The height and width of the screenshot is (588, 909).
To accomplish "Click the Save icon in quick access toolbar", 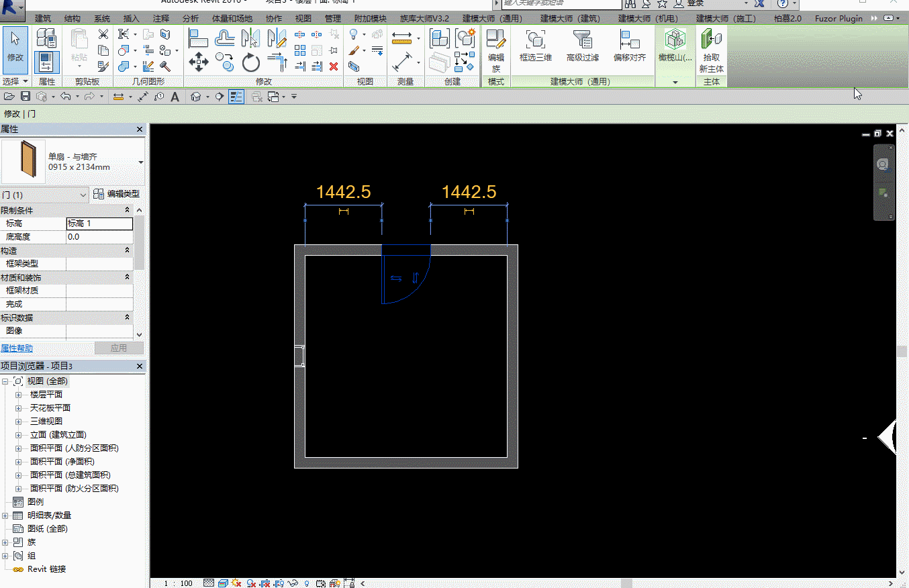I will (x=26, y=97).
